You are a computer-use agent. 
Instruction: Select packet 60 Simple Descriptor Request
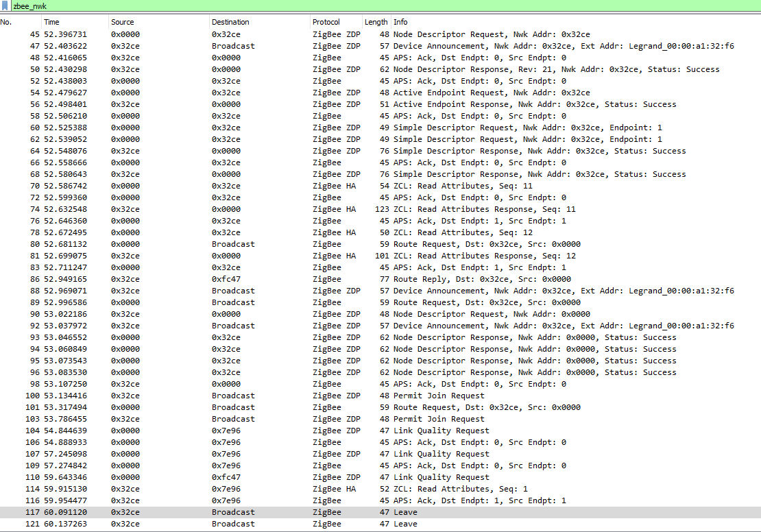coord(380,128)
